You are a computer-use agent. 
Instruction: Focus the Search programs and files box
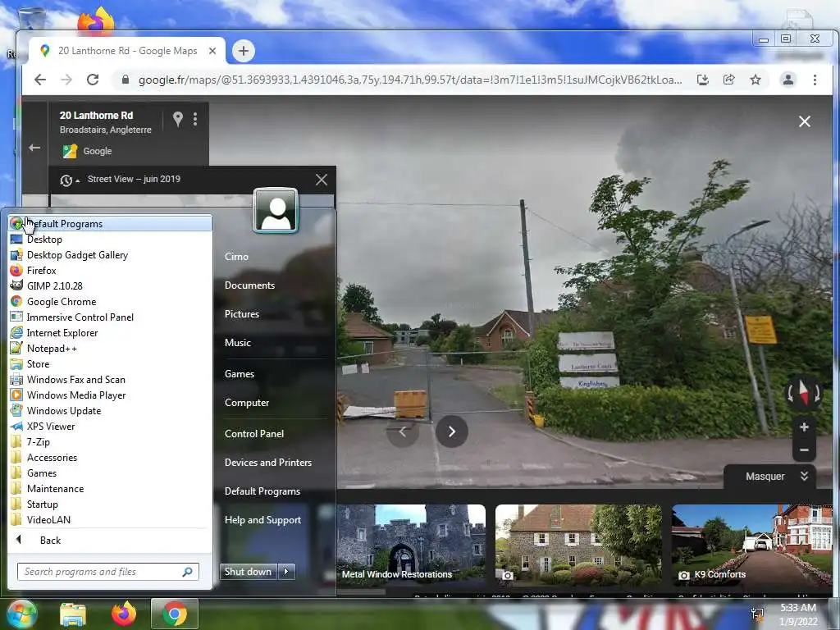(x=107, y=572)
